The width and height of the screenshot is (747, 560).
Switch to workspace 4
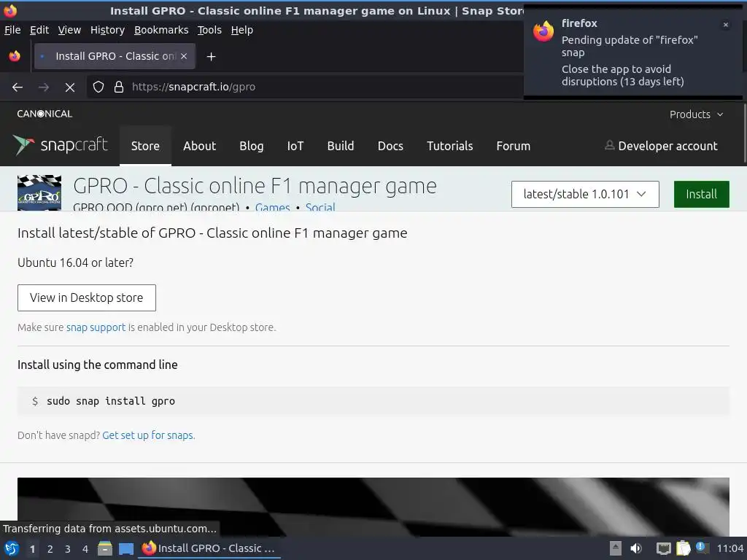coord(85,549)
